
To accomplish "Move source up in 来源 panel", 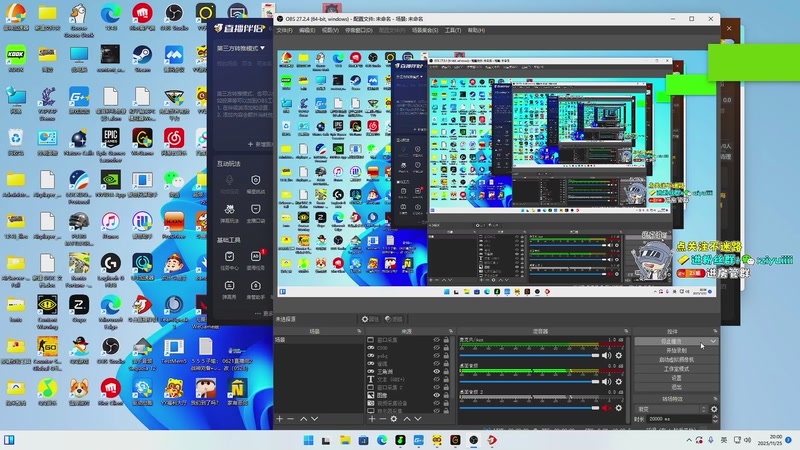I will click(x=407, y=419).
